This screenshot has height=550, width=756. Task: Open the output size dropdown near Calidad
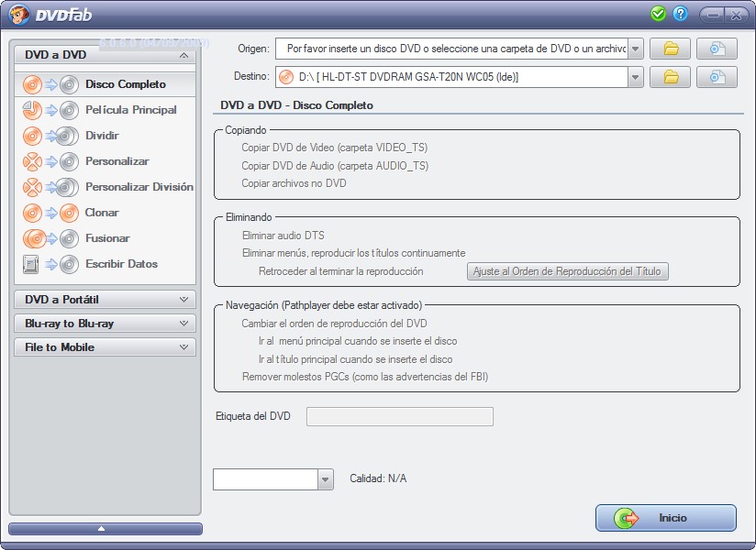coord(326,479)
